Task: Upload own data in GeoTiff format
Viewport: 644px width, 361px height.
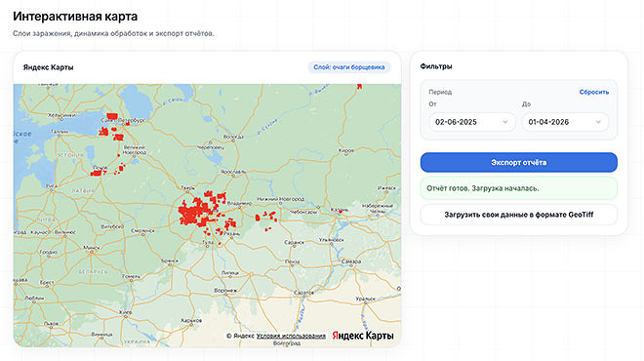Action: tap(518, 215)
